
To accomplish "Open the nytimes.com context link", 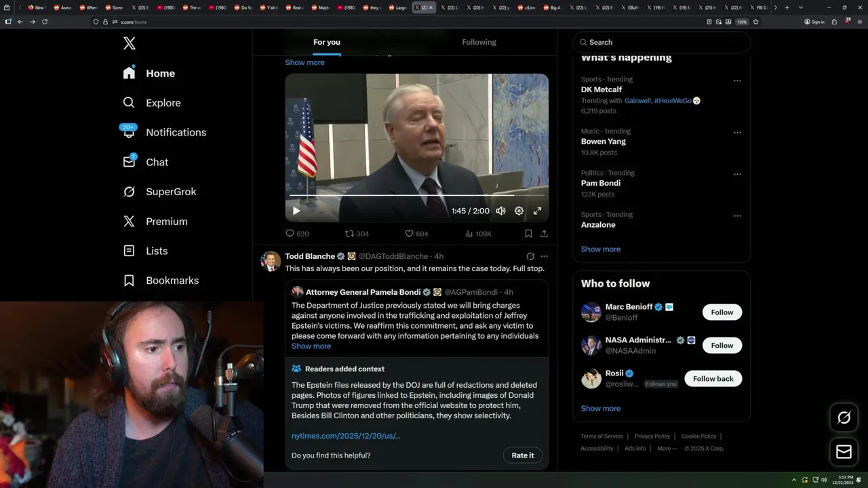I will 346,436.
